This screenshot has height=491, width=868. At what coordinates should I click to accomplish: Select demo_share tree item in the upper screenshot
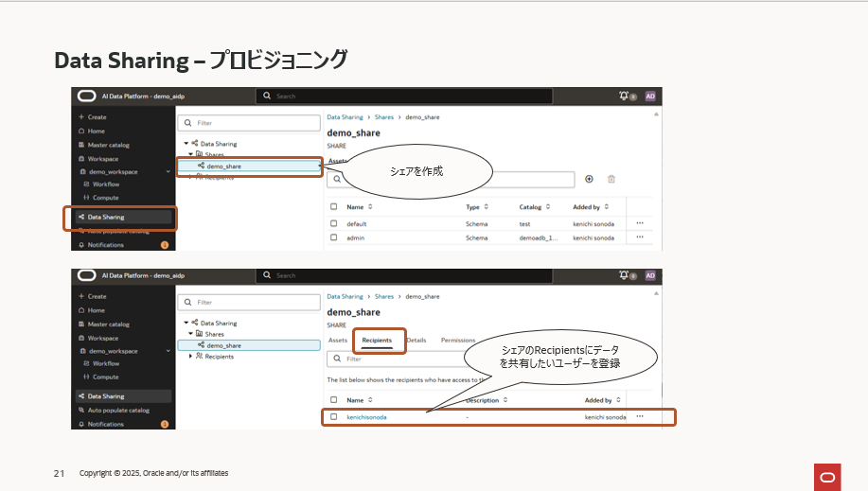click(x=249, y=167)
